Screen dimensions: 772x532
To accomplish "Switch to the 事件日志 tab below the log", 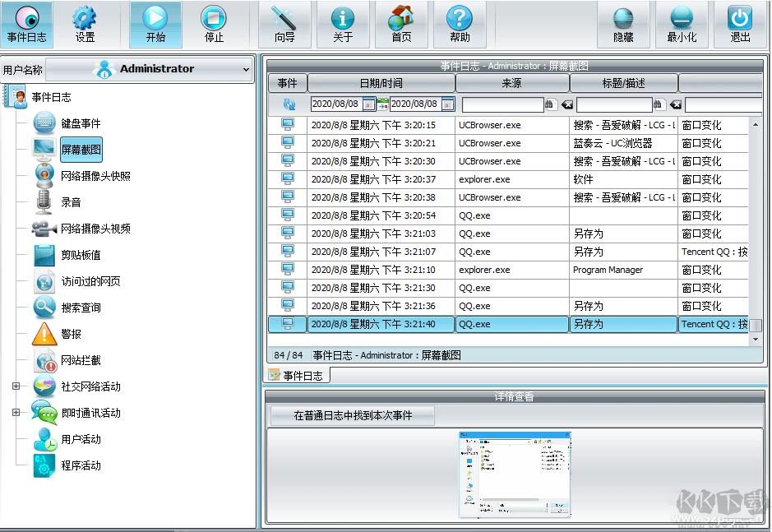I will (x=297, y=374).
